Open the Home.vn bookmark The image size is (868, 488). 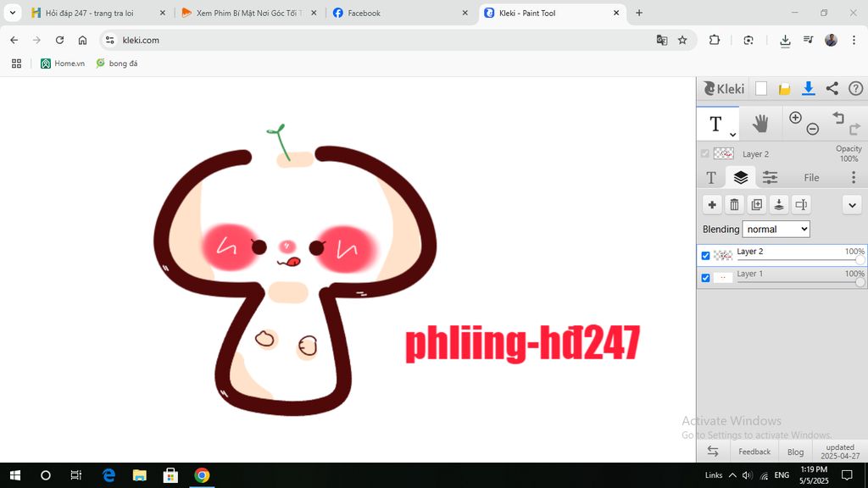point(63,64)
